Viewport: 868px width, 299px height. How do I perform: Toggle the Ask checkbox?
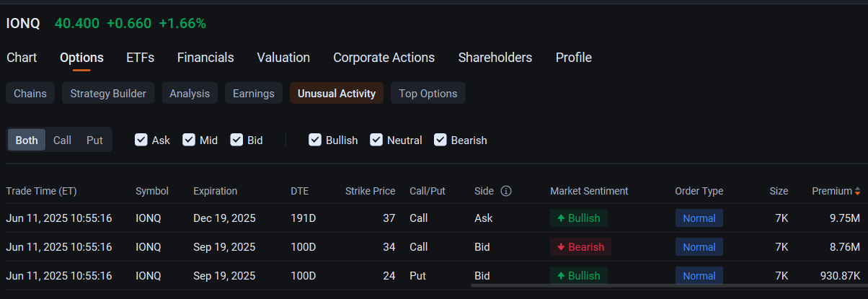coord(141,140)
